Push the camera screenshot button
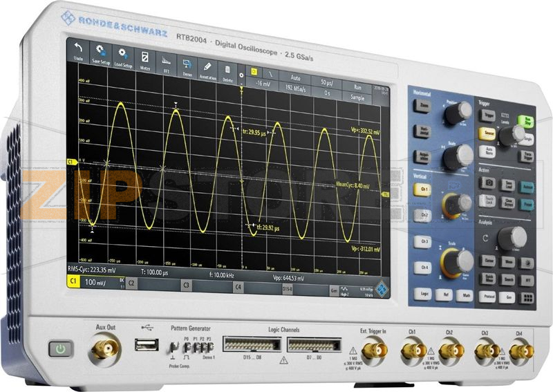The width and height of the screenshot is (553, 392). (x=488, y=183)
